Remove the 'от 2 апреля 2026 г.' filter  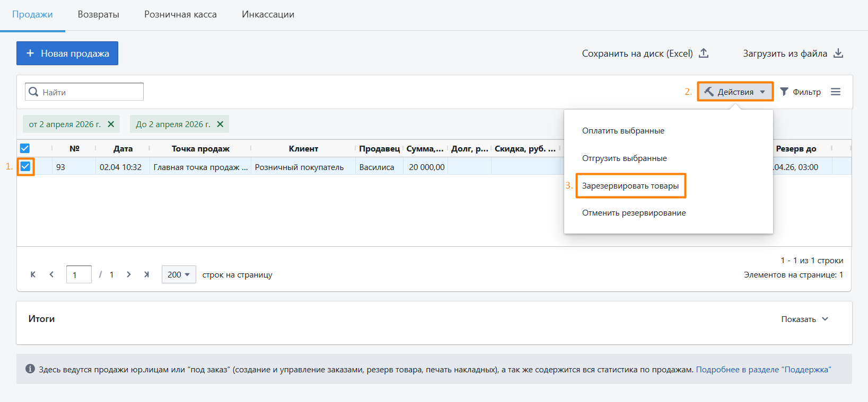111,124
